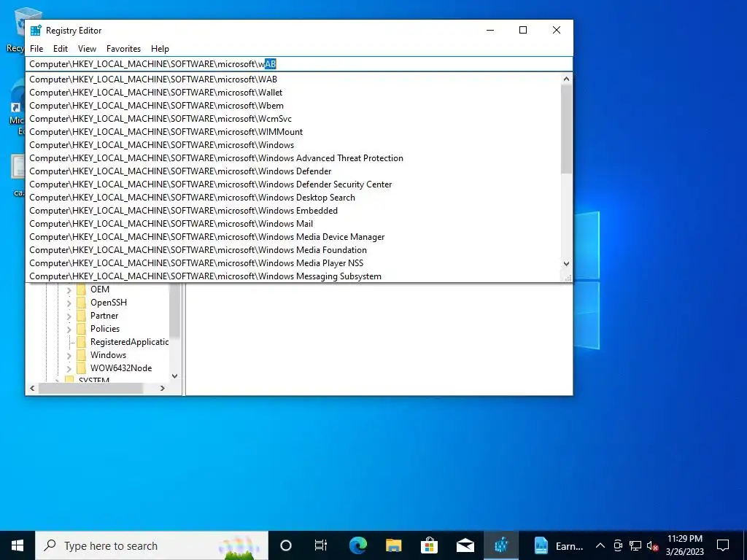Open the Edit menu
The width and height of the screenshot is (747, 560).
pos(60,49)
